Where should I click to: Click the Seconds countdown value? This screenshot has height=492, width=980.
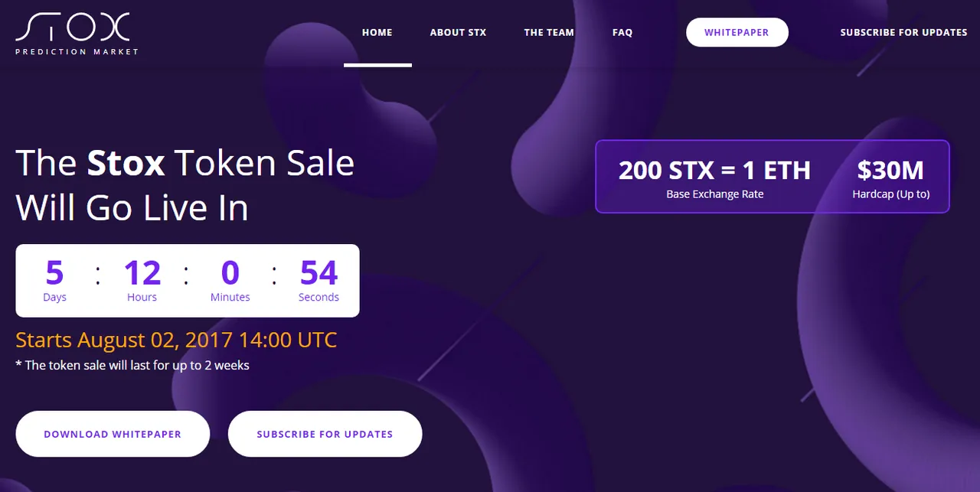[x=318, y=273]
